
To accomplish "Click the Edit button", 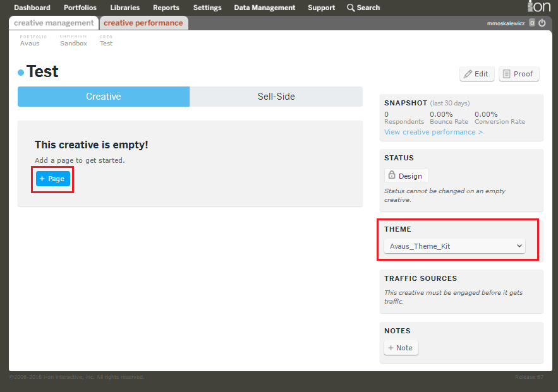I will [x=477, y=74].
